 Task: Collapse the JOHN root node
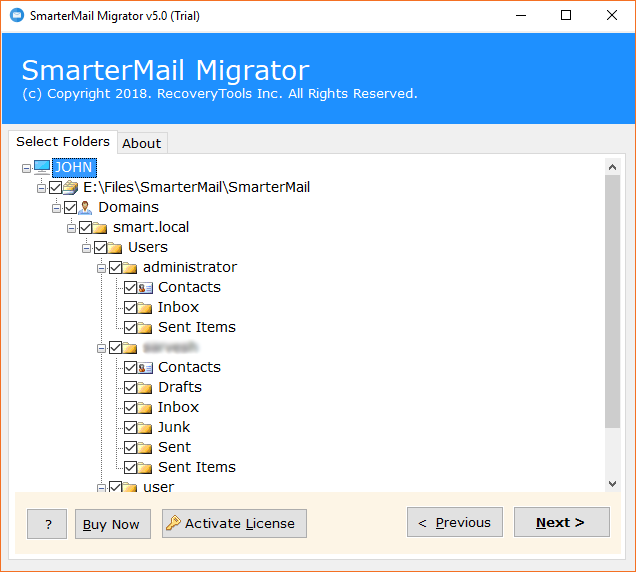click(x=26, y=168)
